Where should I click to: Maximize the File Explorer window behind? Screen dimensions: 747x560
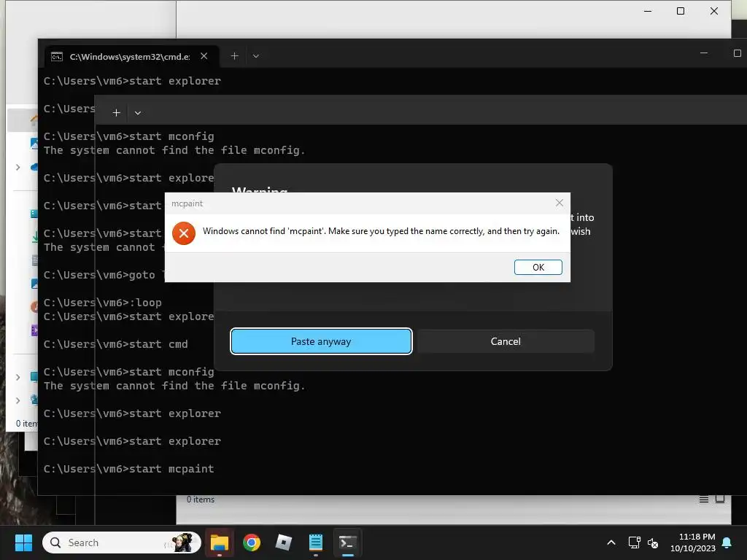(x=681, y=11)
